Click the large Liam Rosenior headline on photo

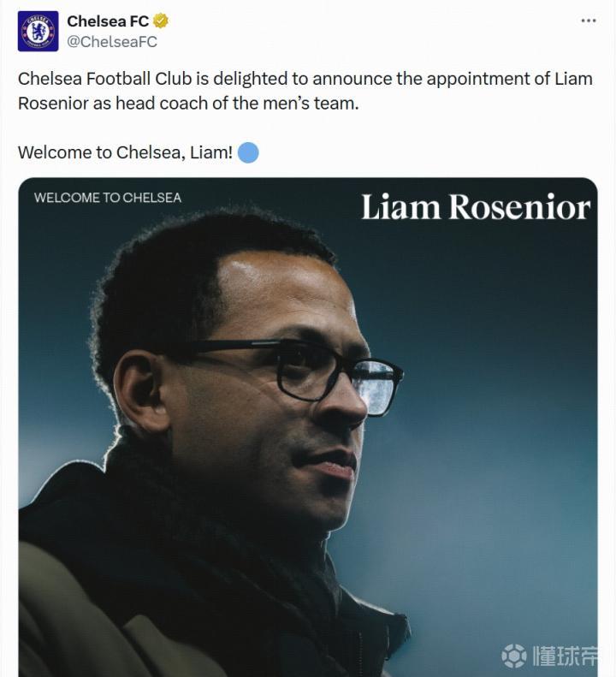pyautogui.click(x=475, y=208)
